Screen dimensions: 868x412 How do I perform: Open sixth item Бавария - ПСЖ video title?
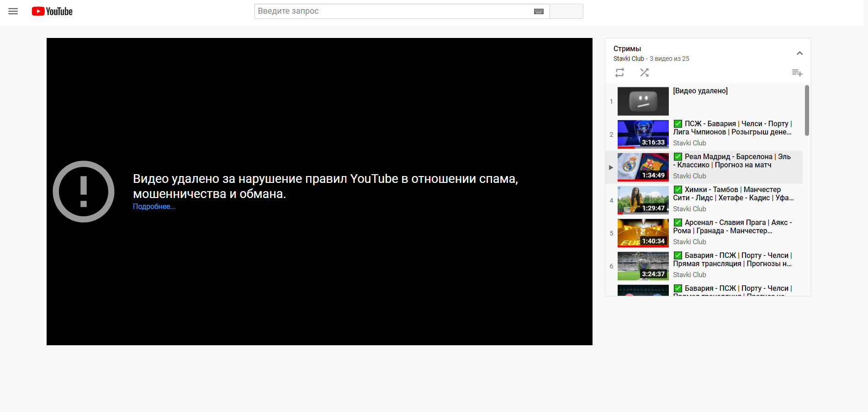click(x=733, y=260)
